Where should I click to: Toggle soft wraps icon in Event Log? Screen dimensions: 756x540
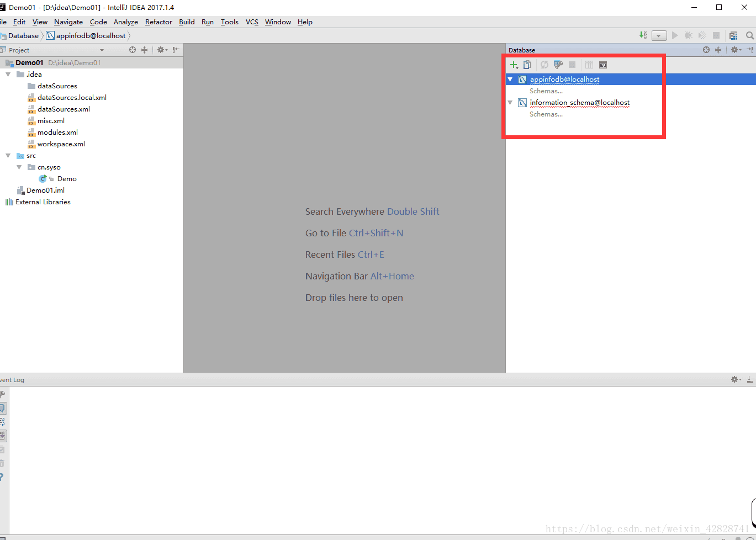point(2,422)
